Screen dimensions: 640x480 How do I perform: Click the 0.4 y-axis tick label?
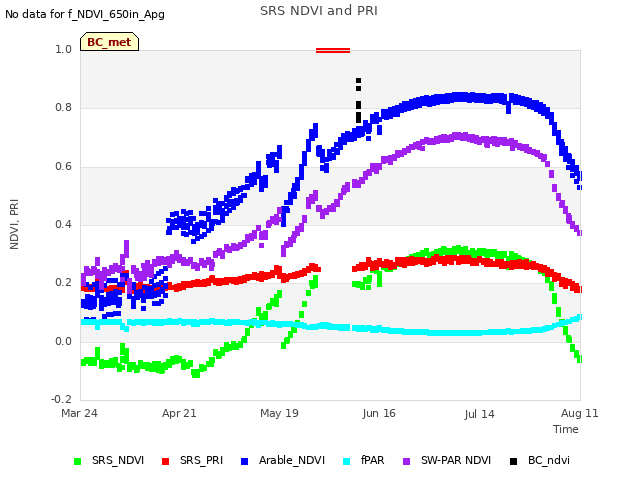[x=63, y=224]
